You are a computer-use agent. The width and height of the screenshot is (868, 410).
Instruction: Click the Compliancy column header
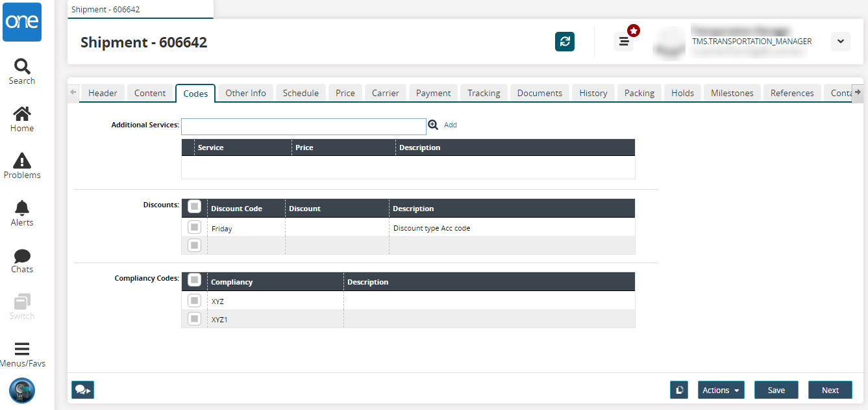275,282
